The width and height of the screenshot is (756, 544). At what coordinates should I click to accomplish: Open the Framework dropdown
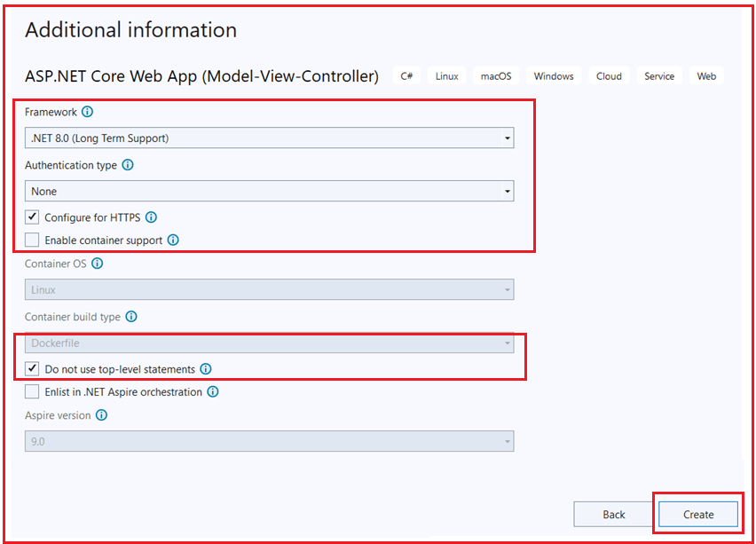(x=269, y=138)
